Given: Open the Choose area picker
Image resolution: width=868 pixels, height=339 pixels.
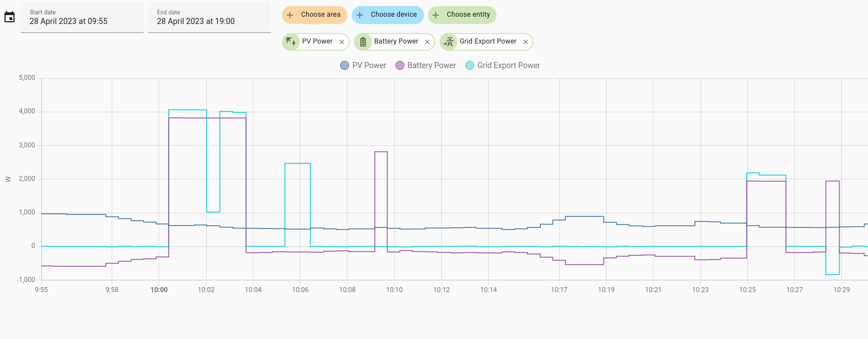Looking at the screenshot, I should tap(314, 15).
